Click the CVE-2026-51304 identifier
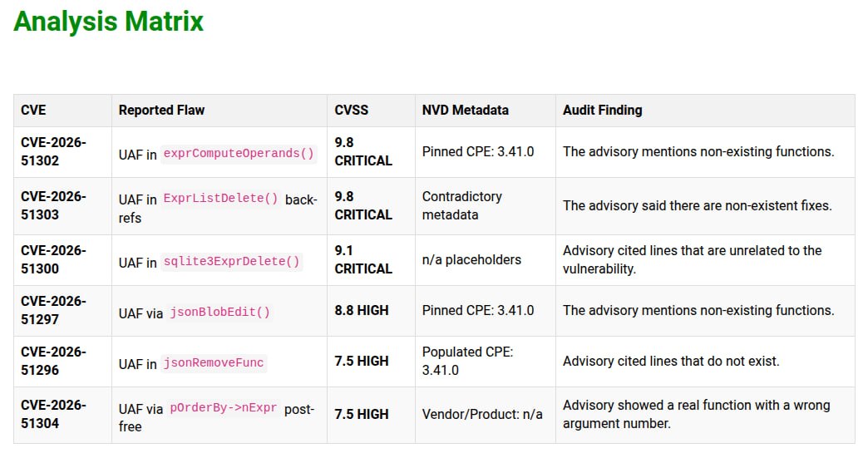 54,414
